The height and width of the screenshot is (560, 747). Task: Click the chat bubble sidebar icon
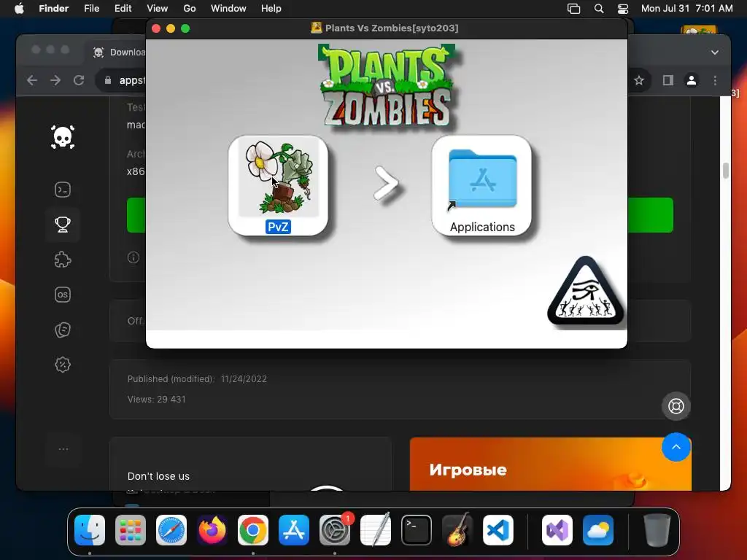(x=63, y=330)
